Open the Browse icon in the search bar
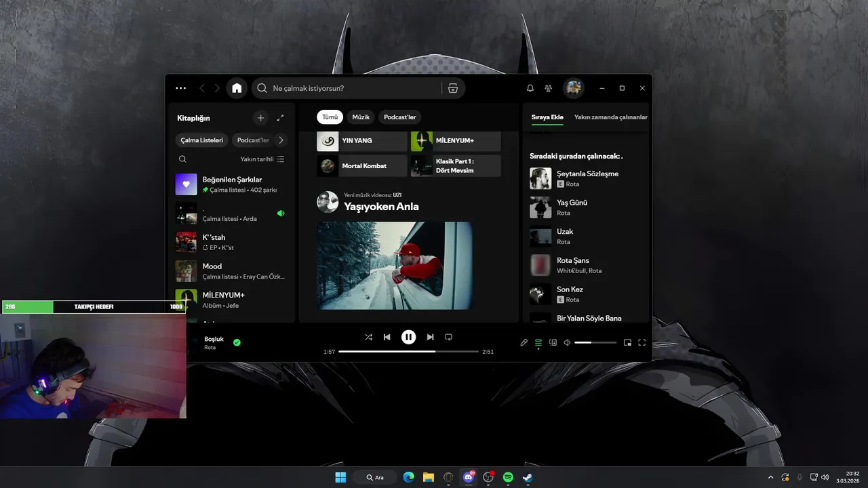This screenshot has height=488, width=868. 453,88
